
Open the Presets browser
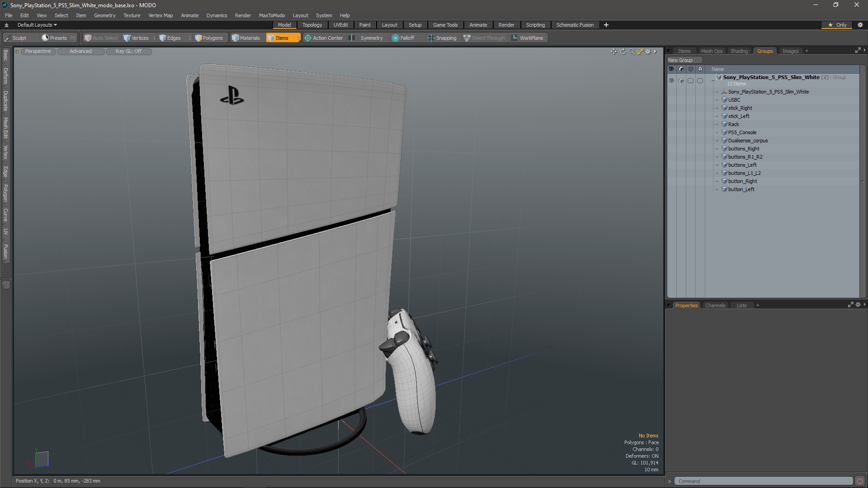pos(58,38)
